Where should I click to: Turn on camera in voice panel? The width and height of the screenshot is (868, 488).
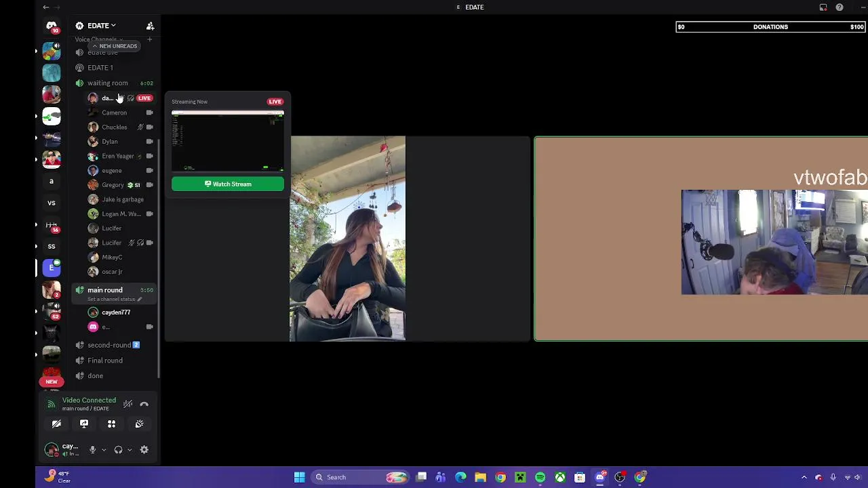(56, 424)
